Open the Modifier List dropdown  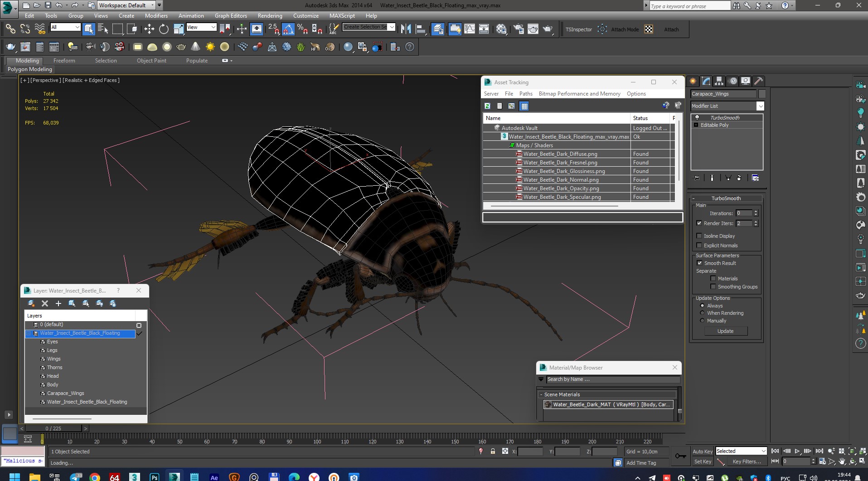[760, 106]
